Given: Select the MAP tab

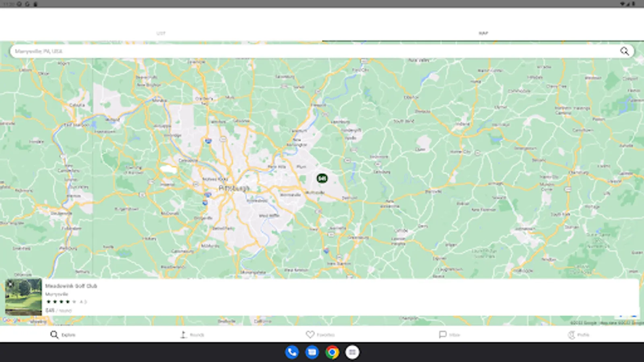Looking at the screenshot, I should click(x=483, y=33).
